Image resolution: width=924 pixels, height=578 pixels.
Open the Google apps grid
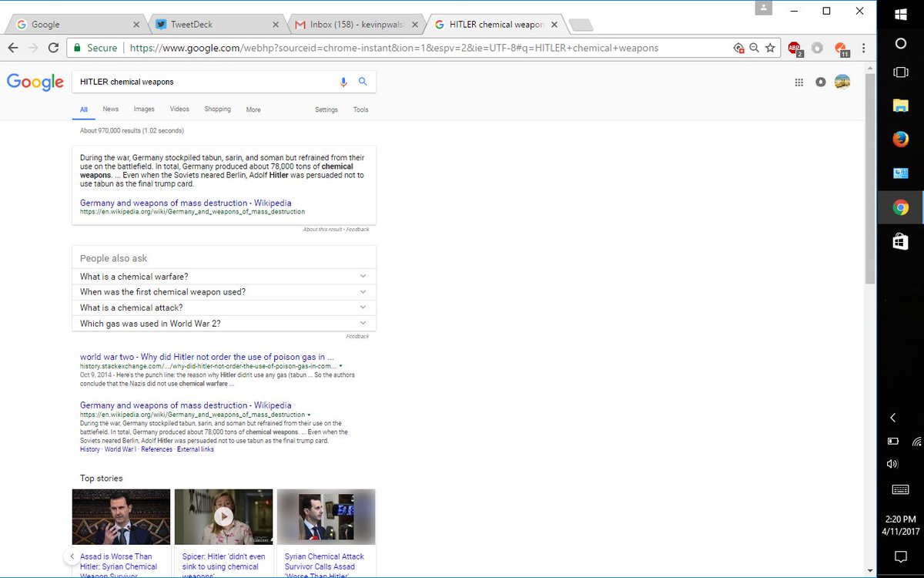point(799,82)
